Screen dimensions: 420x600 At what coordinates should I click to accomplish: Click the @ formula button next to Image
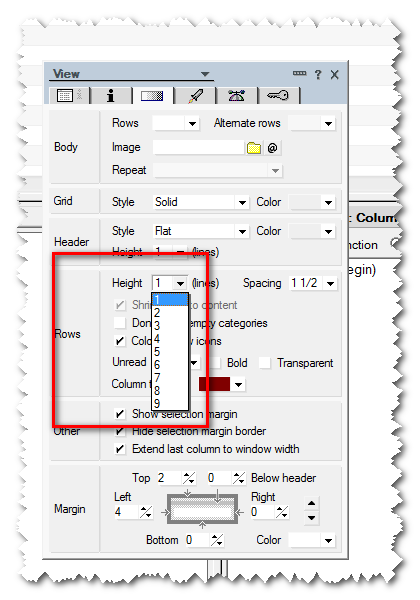point(272,148)
